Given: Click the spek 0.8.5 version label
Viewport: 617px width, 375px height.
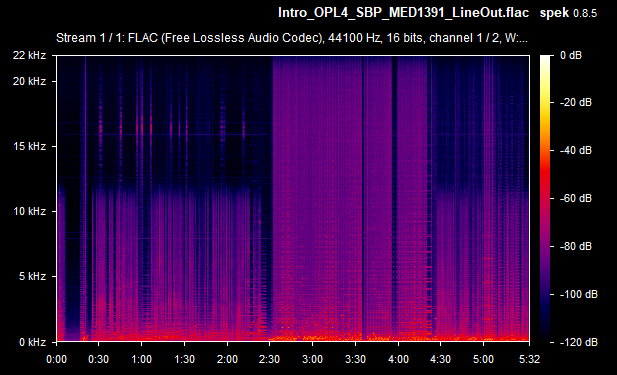Looking at the screenshot, I should pos(568,13).
